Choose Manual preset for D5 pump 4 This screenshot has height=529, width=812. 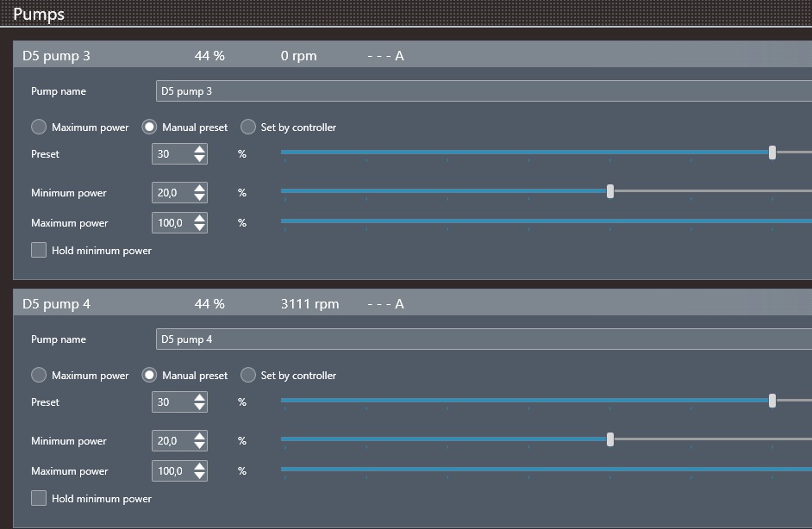click(149, 376)
